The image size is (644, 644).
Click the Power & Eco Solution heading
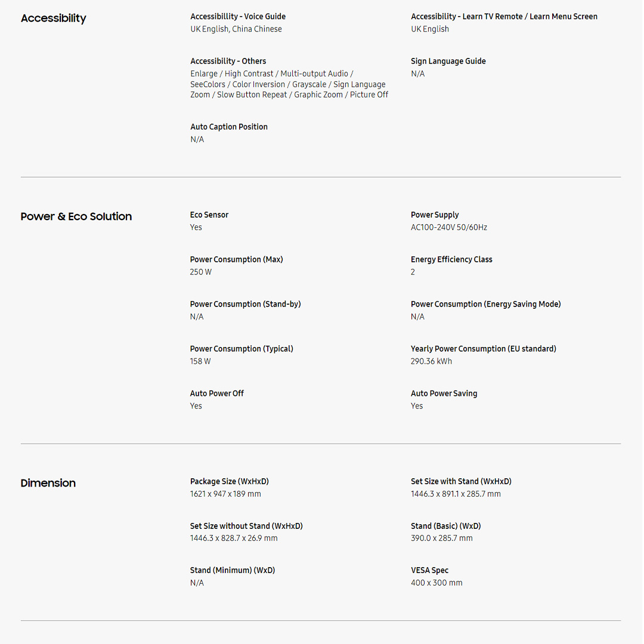pyautogui.click(x=76, y=216)
